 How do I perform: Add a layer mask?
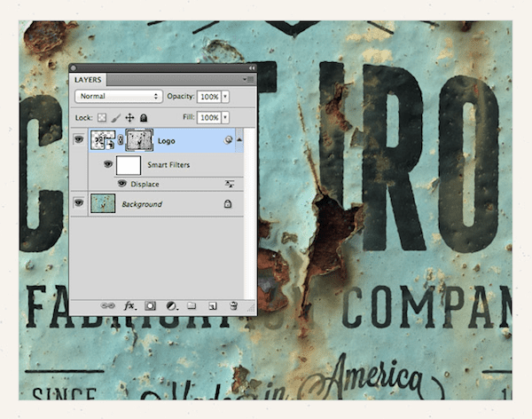[150, 305]
